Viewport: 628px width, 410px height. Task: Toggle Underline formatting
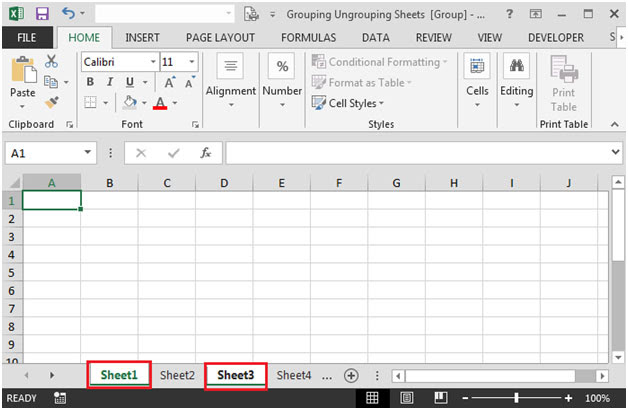[x=130, y=82]
